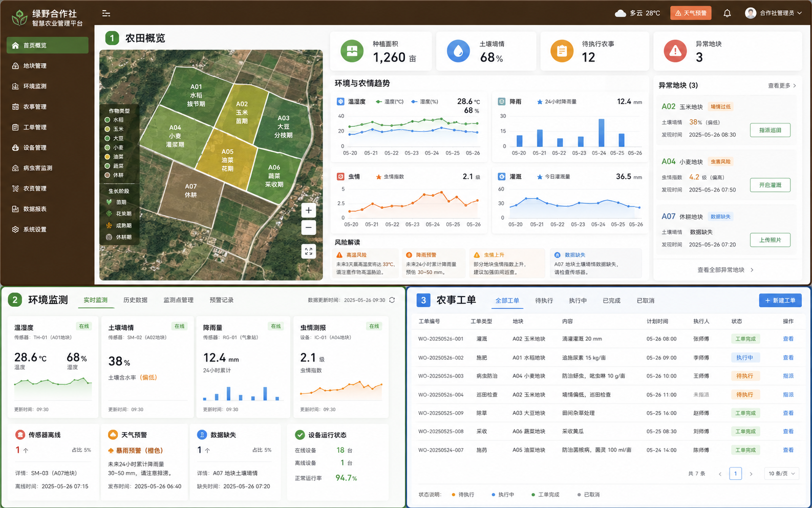Click the 灌溉 chart title icon

point(502,177)
